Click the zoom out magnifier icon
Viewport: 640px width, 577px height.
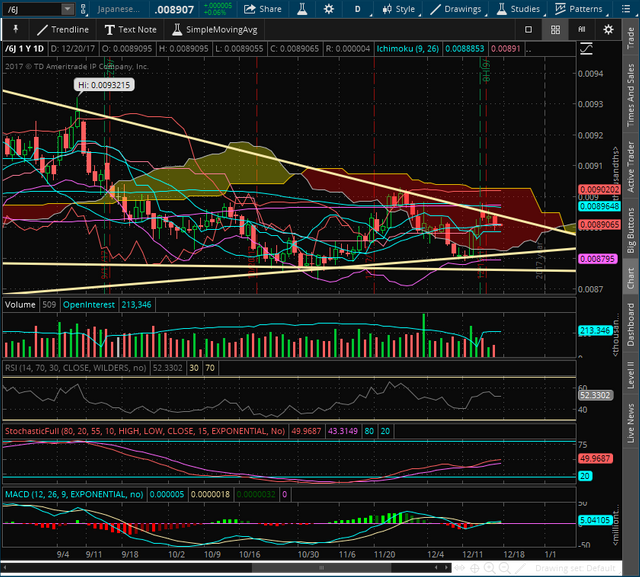(x=504, y=568)
